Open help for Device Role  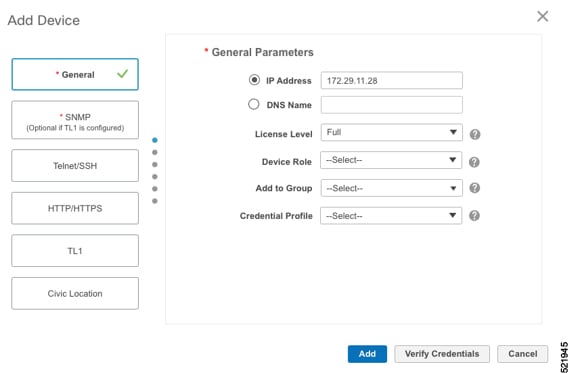pyautogui.click(x=474, y=162)
